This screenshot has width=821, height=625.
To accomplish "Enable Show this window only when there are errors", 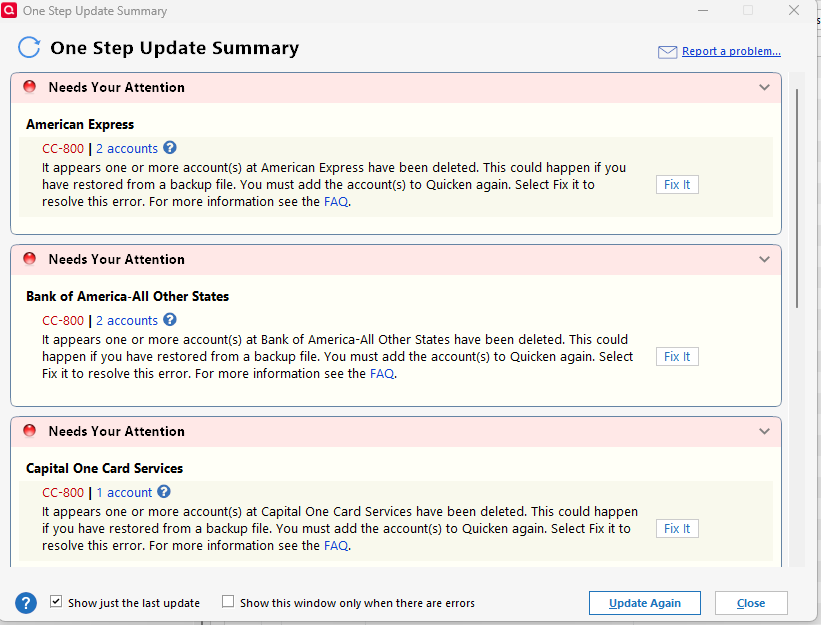I will pos(228,601).
